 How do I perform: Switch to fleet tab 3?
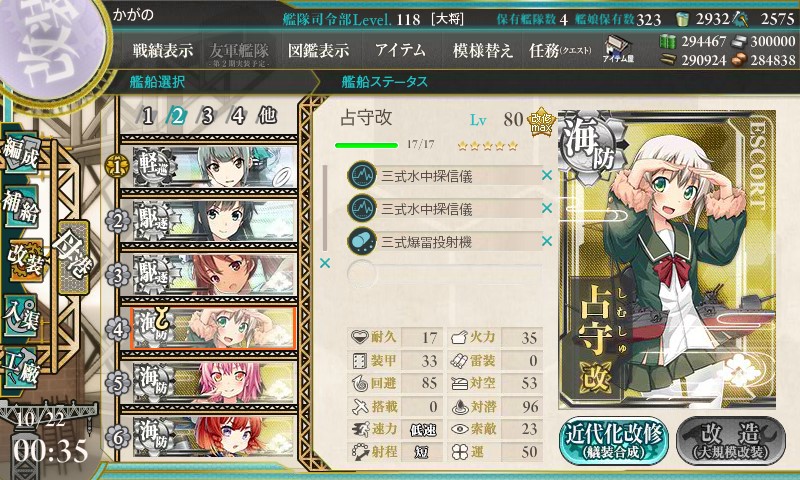pos(207,116)
